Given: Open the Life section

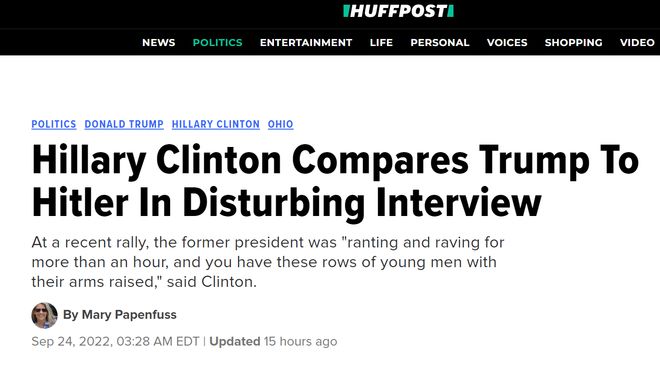Looking at the screenshot, I should 381,43.
